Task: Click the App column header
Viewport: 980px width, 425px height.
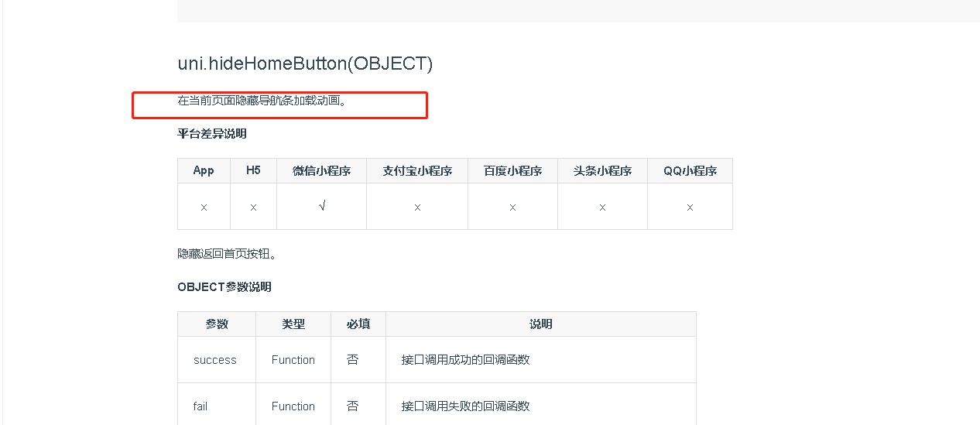Action: 204,170
